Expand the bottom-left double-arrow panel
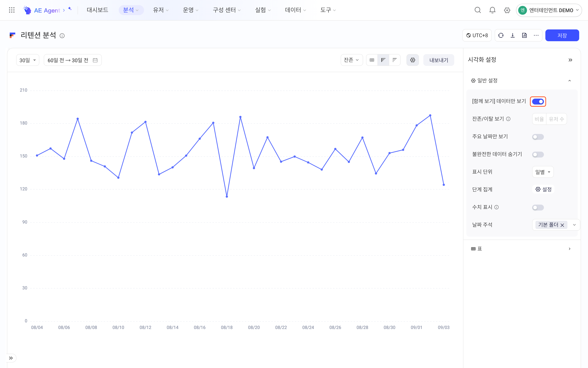588x368 pixels. (11, 358)
